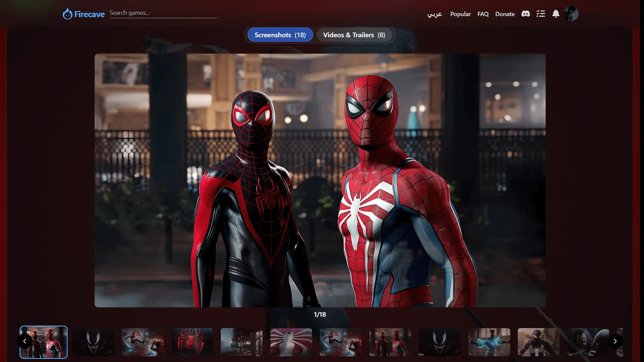Select sixth thumbnail with white spider emblem
Image resolution: width=644 pixels, height=362 pixels.
coord(291,342)
